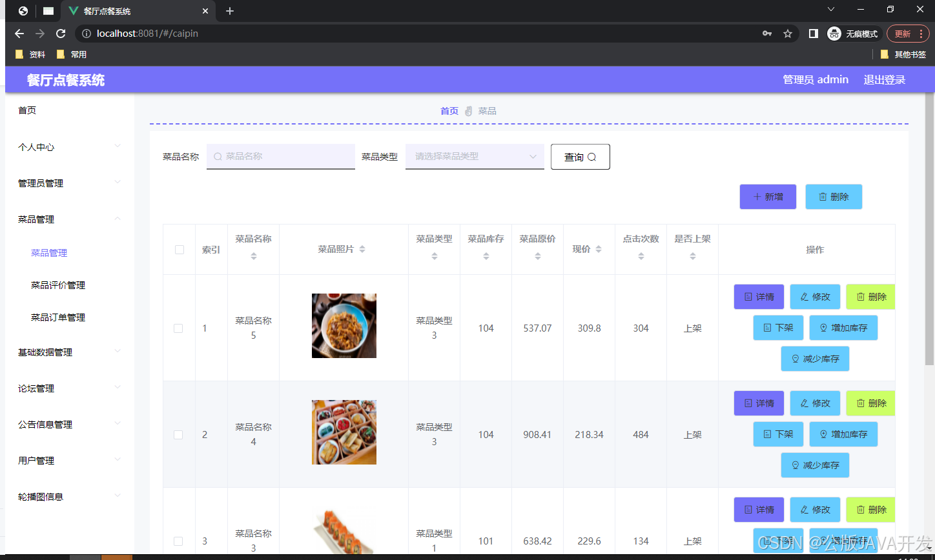The width and height of the screenshot is (935, 560).
Task: Open the tab search chevron in title bar
Action: pos(831,9)
